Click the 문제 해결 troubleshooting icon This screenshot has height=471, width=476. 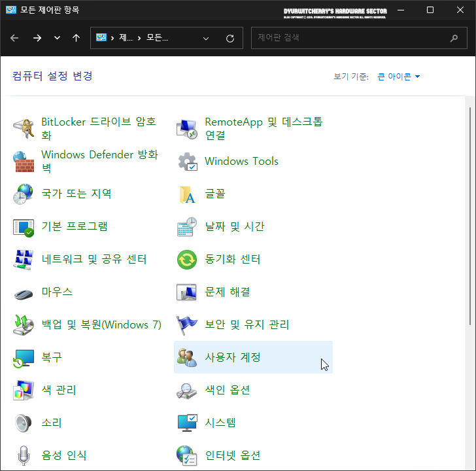tap(187, 292)
